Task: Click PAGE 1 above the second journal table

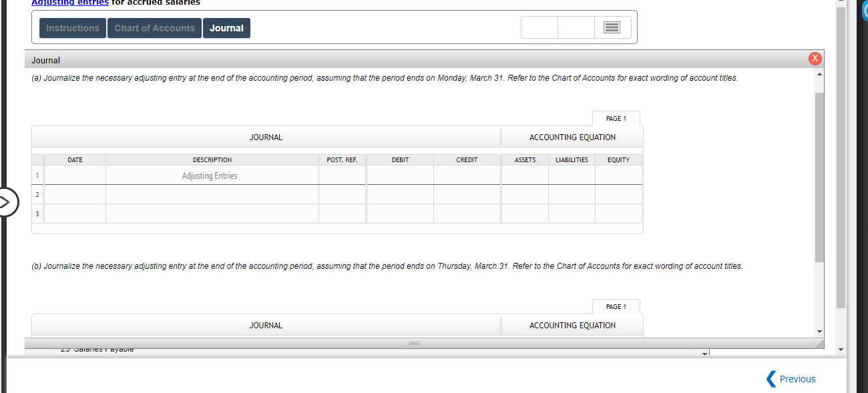Action: tap(616, 306)
